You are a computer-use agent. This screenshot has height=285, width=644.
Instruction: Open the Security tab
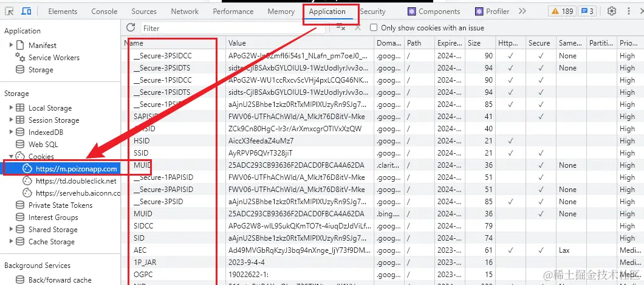pyautogui.click(x=373, y=12)
